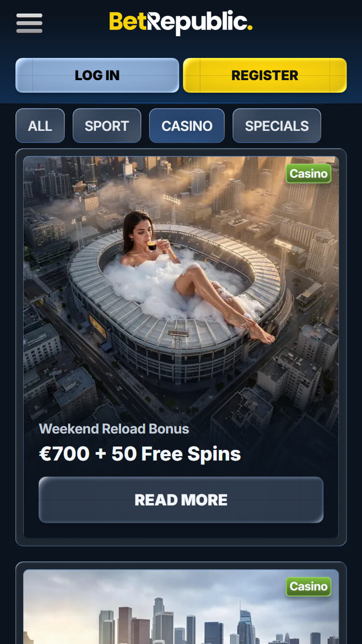The width and height of the screenshot is (362, 644).
Task: Click the Casino badge on the second promo card
Action: tap(308, 587)
